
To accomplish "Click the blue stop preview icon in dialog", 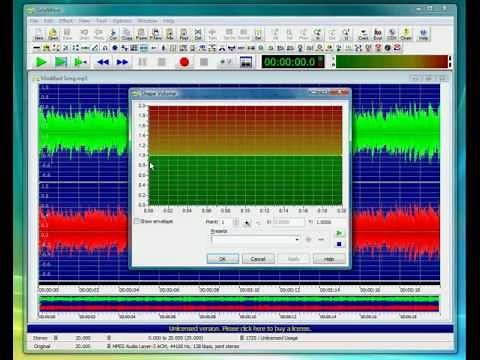I will (x=339, y=244).
